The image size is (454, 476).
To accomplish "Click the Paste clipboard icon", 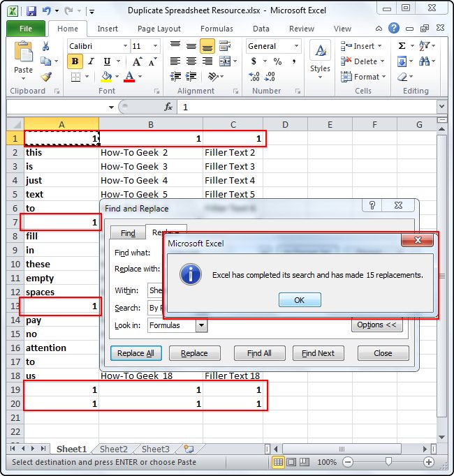I will pos(23,52).
